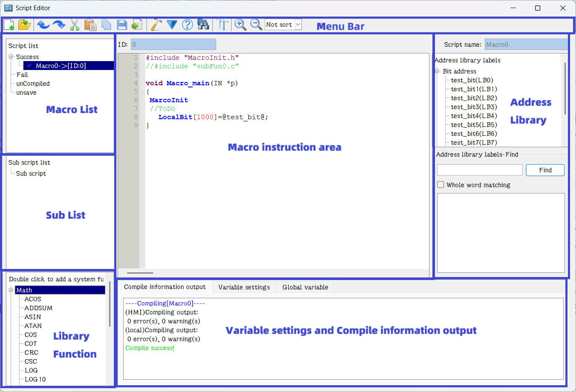
Task: Switch to the Variable settings tab
Action: pyautogui.click(x=244, y=287)
